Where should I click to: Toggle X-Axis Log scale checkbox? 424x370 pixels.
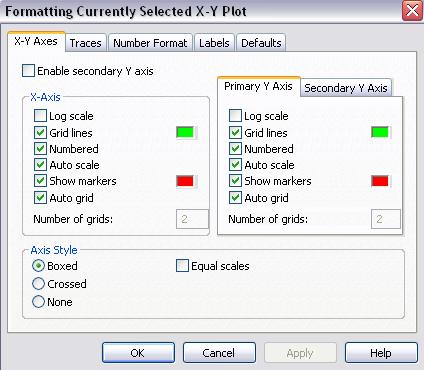(x=40, y=116)
